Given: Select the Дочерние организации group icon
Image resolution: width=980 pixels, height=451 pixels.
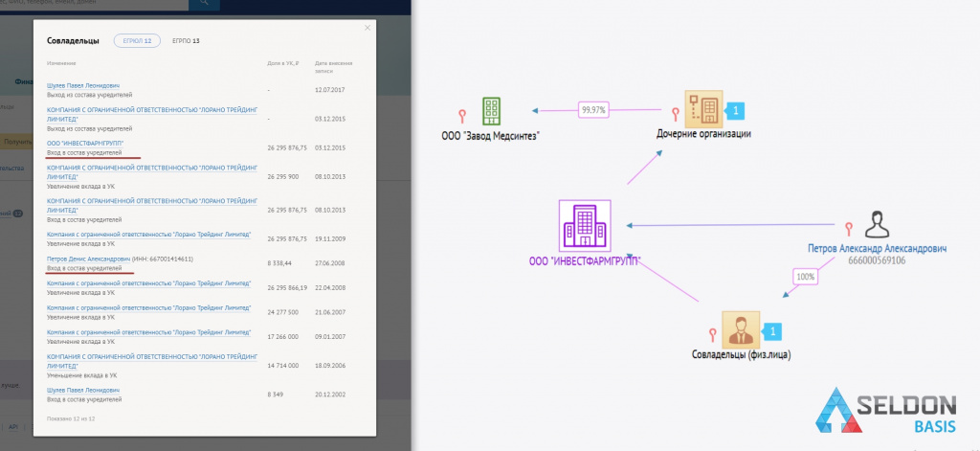Looking at the screenshot, I should pos(703,109).
